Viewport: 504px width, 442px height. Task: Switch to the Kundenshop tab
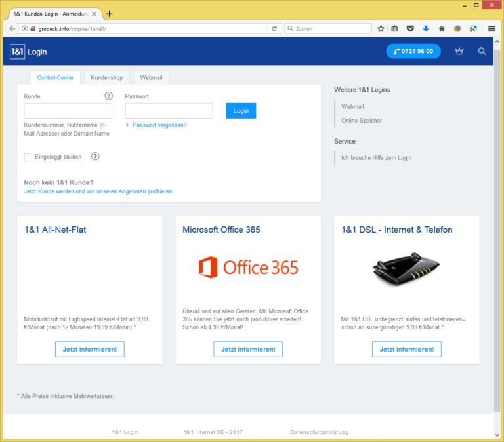pos(107,77)
